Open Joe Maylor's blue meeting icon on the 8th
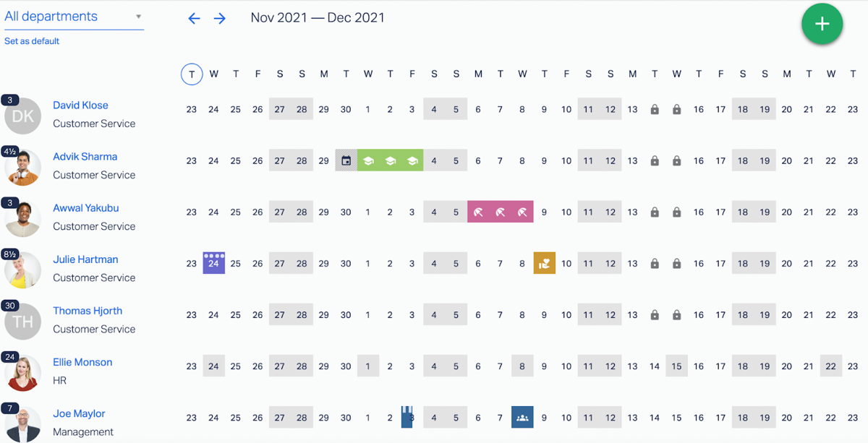This screenshot has width=868, height=443. (x=522, y=417)
